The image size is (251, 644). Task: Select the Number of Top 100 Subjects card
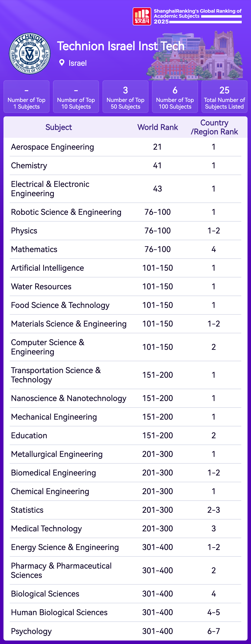(x=175, y=97)
